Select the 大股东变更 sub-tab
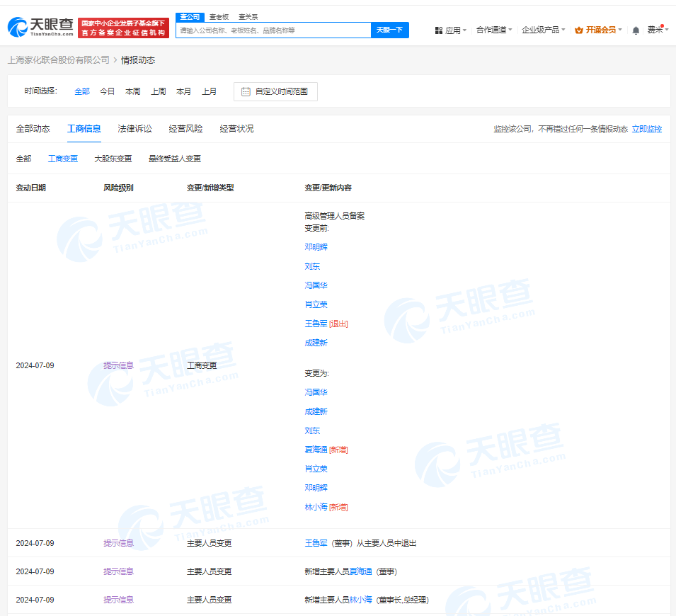This screenshot has width=676, height=616. [113, 159]
